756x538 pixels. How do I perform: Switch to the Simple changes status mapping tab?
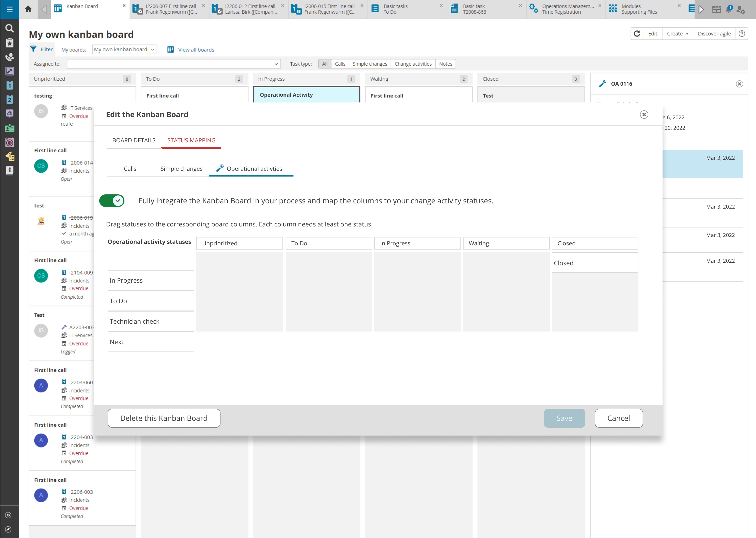[181, 168]
